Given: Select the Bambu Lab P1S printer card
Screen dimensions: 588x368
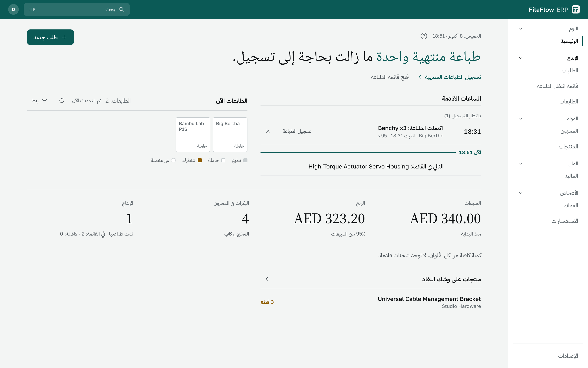Looking at the screenshot, I should (193, 135).
